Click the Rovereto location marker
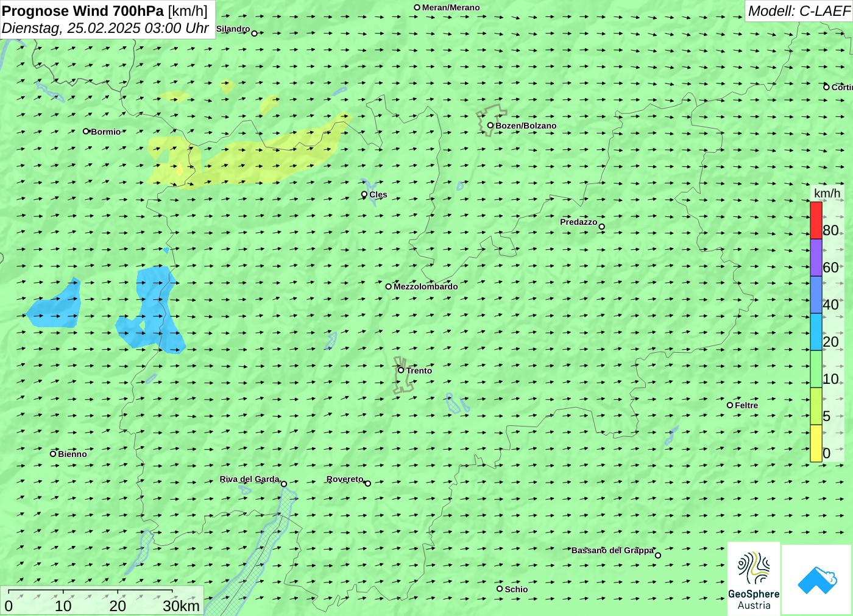853x616 pixels. click(x=367, y=483)
